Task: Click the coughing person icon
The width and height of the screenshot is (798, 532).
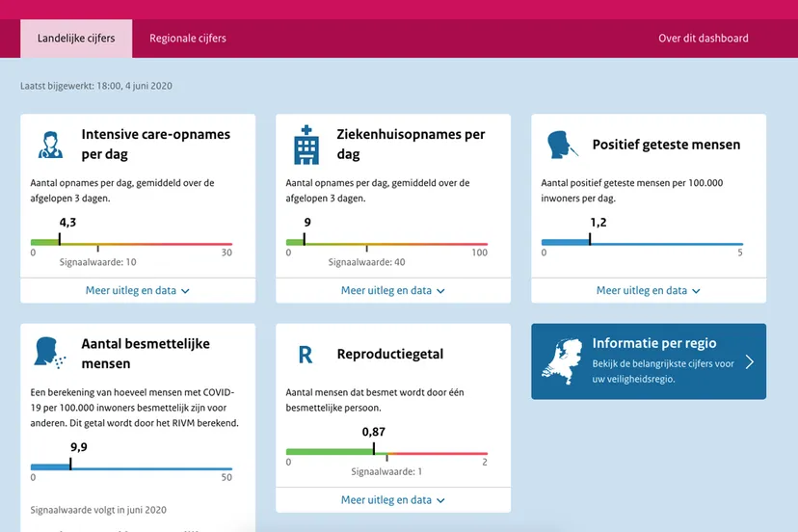Action: (50, 353)
